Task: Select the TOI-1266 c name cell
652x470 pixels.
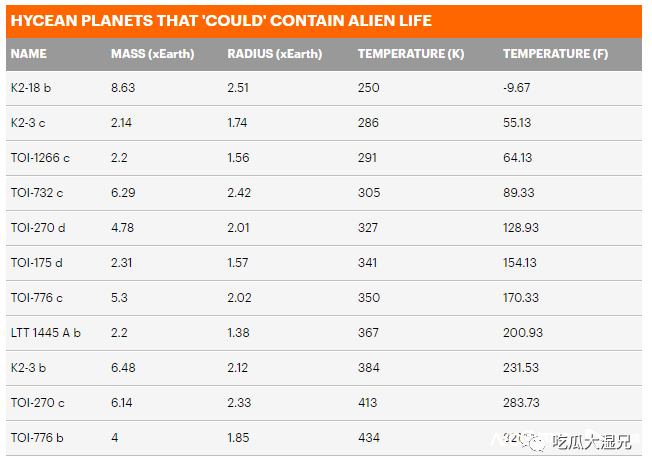Action: (40, 158)
